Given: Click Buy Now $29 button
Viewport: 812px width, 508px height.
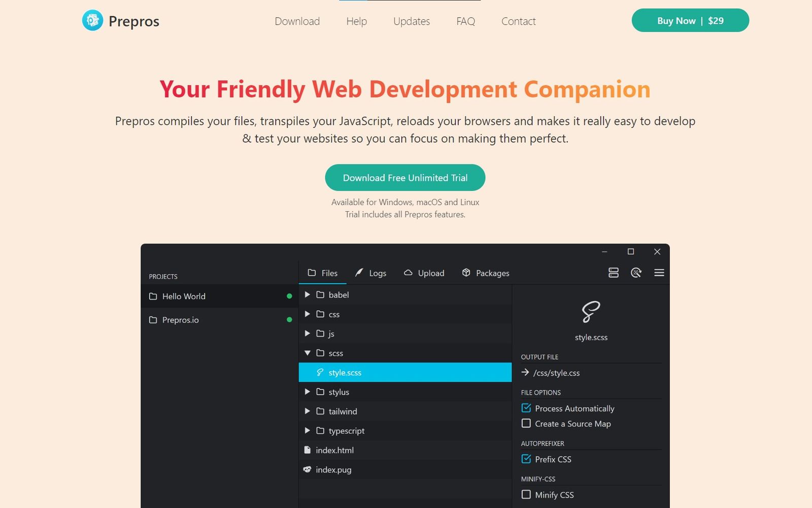Looking at the screenshot, I should coord(690,20).
